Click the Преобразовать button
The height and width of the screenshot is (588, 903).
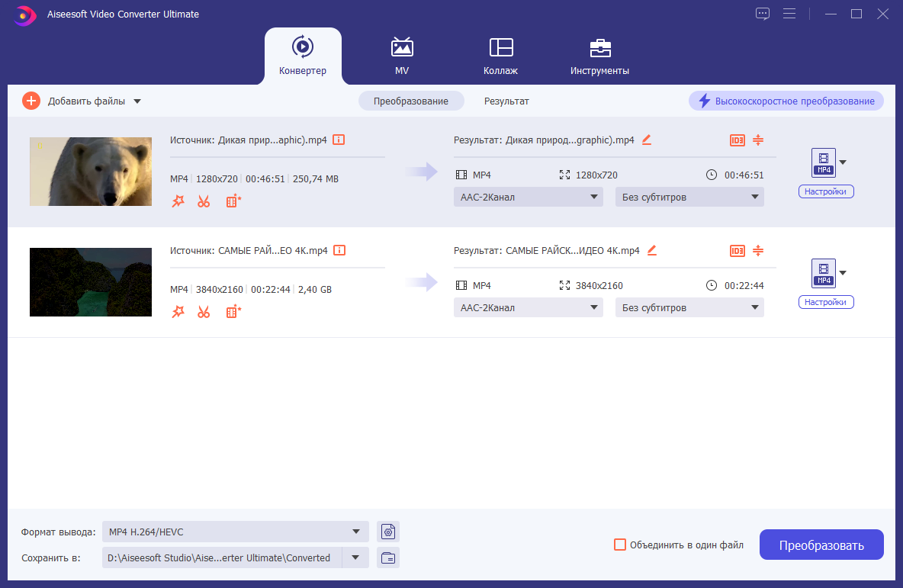pos(821,545)
